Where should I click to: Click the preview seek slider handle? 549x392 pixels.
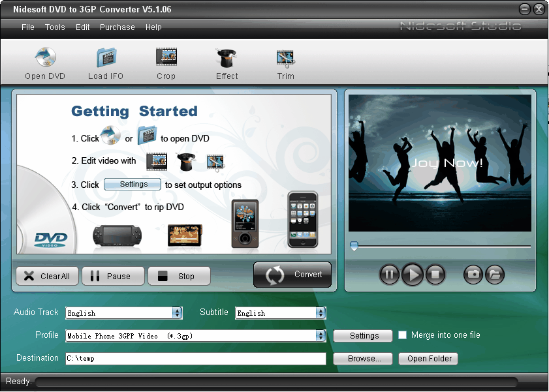click(x=354, y=247)
